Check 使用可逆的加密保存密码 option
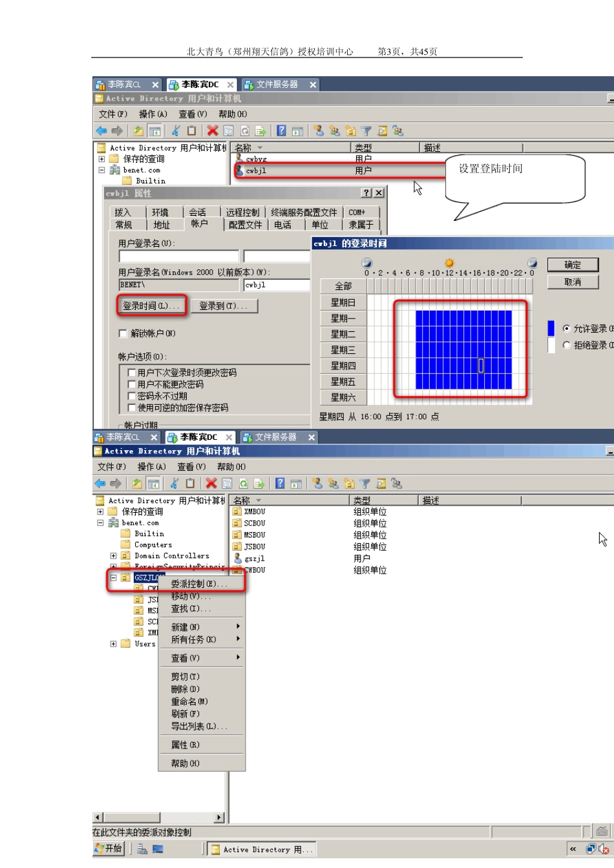614x868 pixels. click(x=132, y=408)
